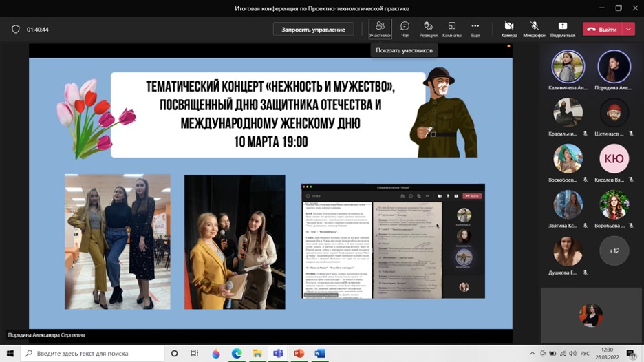
Task: Select Калиничева participant video tile
Action: (568, 67)
